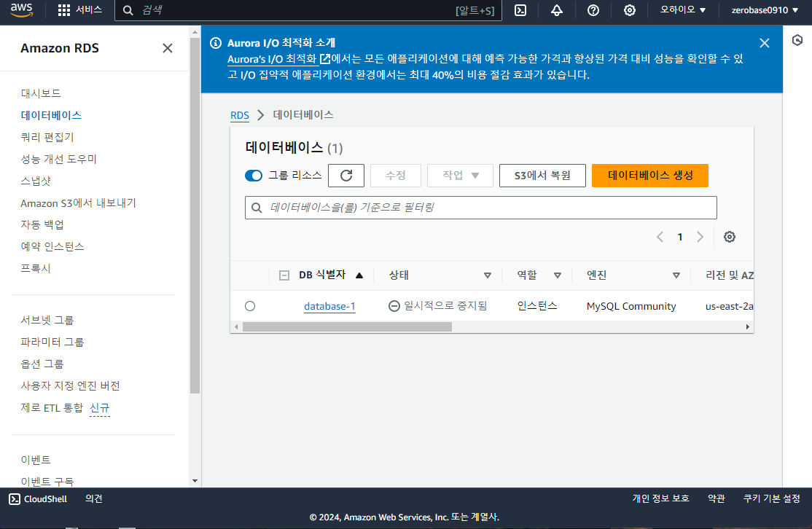Click the 수정 button
The image size is (812, 529).
396,176
